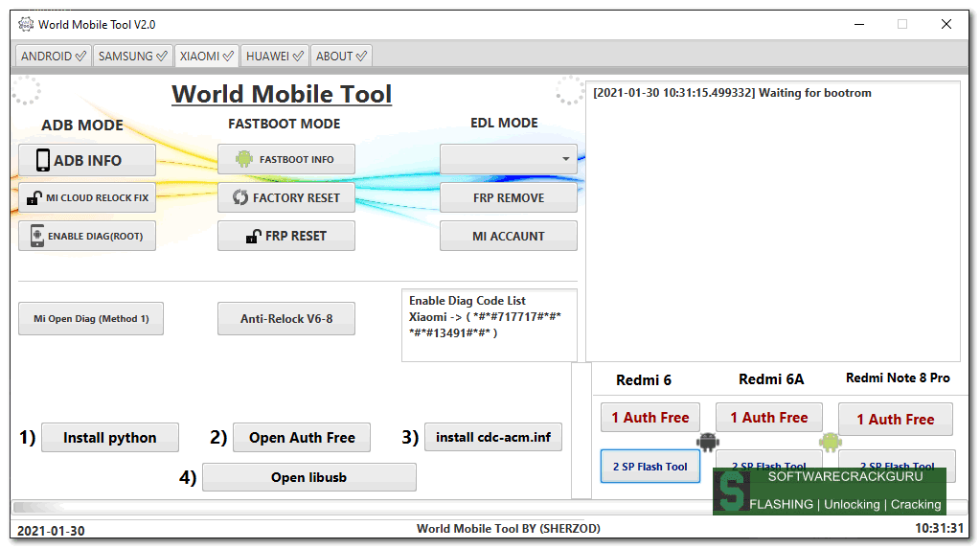Click Mi Open Diag (Method 1)
Image resolution: width=980 pixels, height=549 pixels.
pos(91,318)
